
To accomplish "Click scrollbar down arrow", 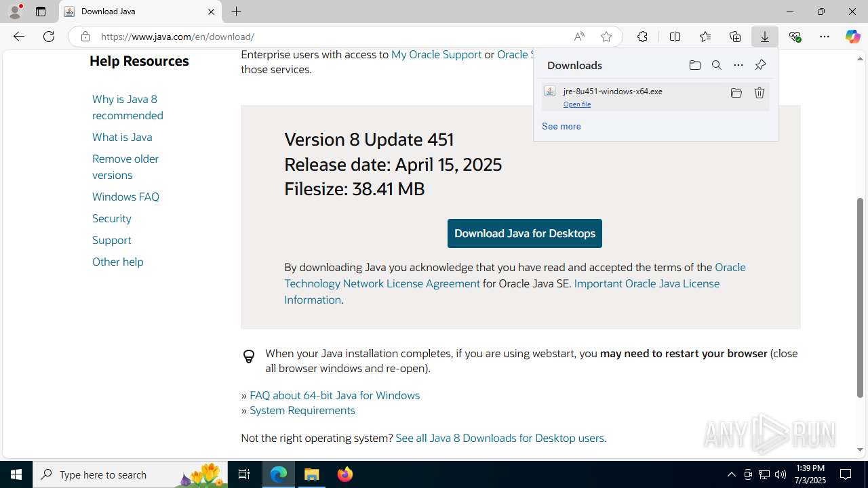I will coord(861,449).
